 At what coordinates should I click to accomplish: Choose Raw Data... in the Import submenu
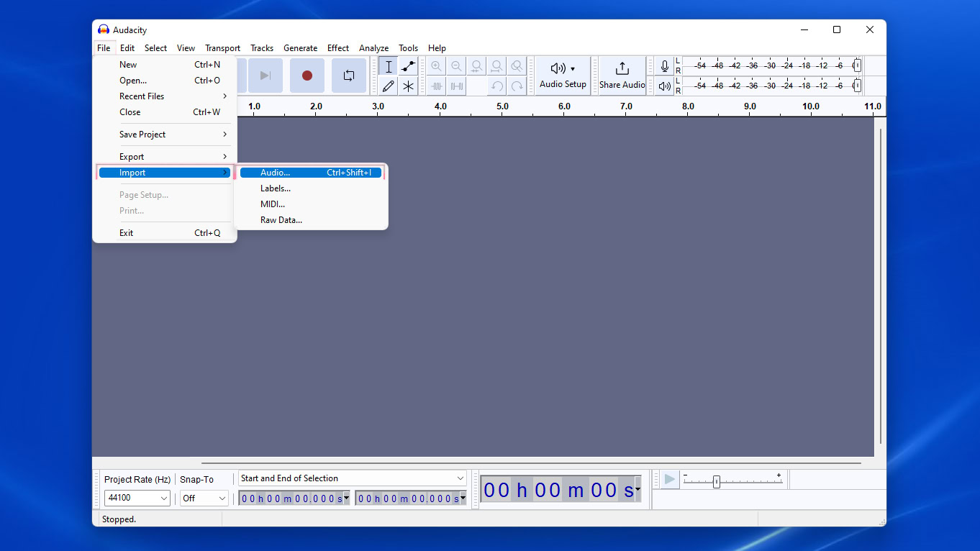tap(281, 220)
